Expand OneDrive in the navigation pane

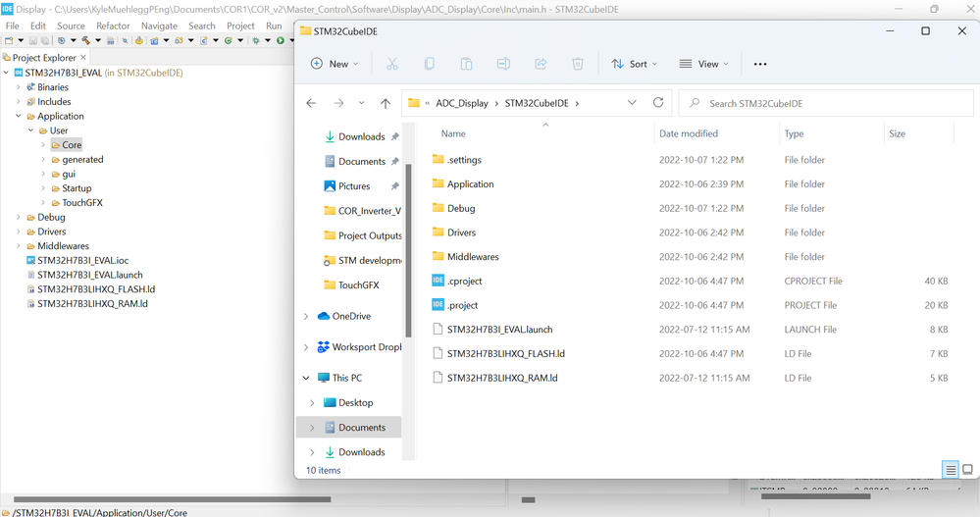[x=306, y=316]
